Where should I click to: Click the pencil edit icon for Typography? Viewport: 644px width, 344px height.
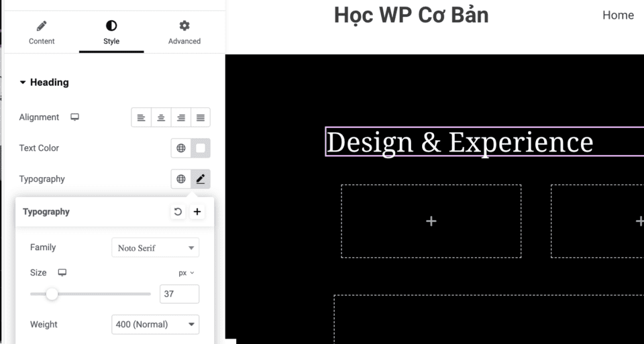pyautogui.click(x=201, y=179)
